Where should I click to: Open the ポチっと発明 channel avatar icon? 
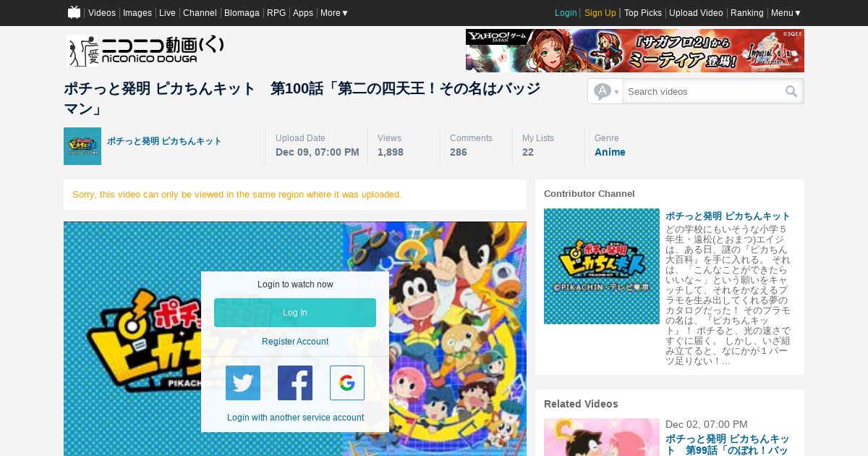[x=82, y=146]
